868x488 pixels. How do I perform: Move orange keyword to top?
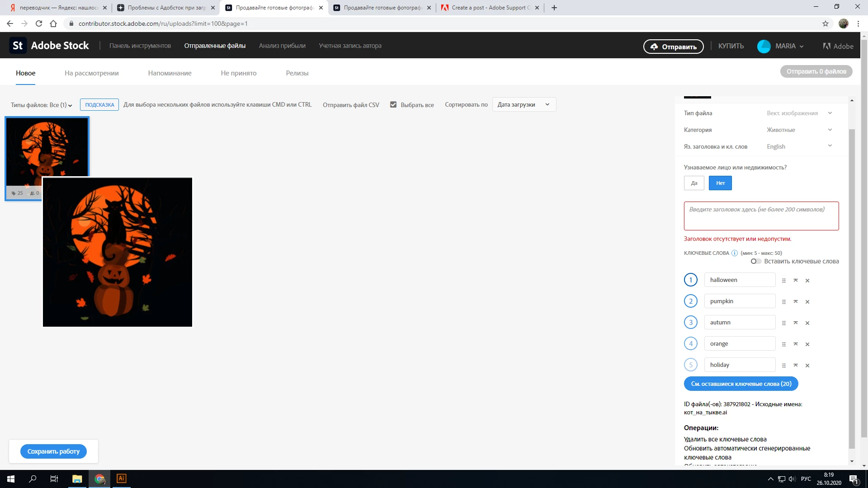coord(796,344)
